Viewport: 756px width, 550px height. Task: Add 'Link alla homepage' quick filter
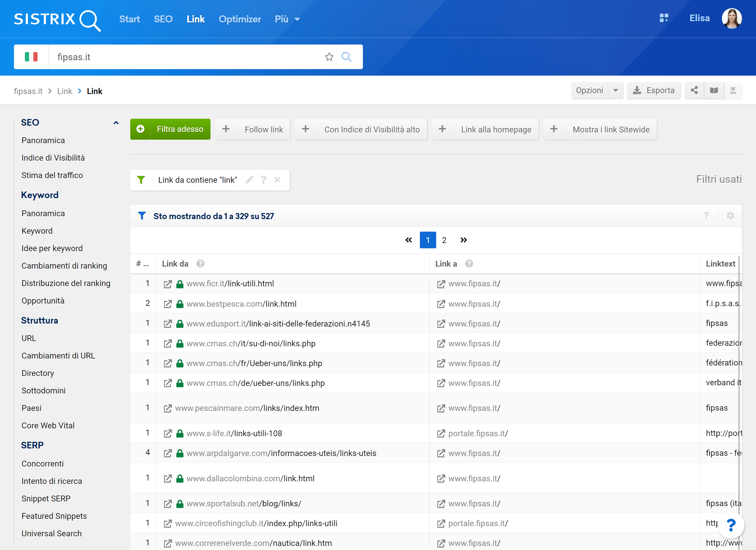point(485,129)
